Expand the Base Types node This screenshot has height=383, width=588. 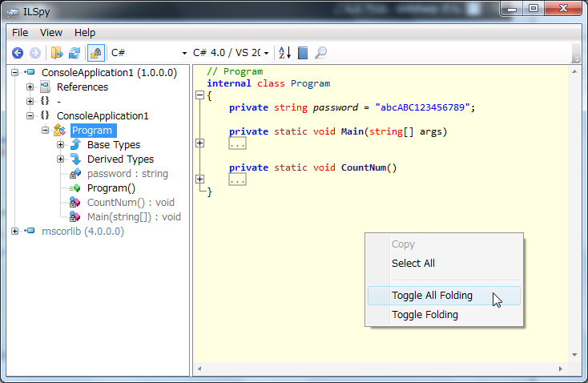(x=60, y=145)
